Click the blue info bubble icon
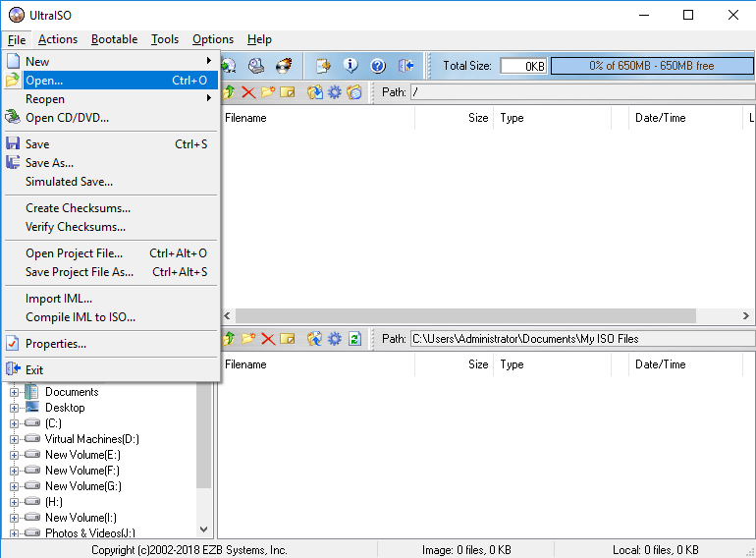756x558 pixels. pos(351,66)
